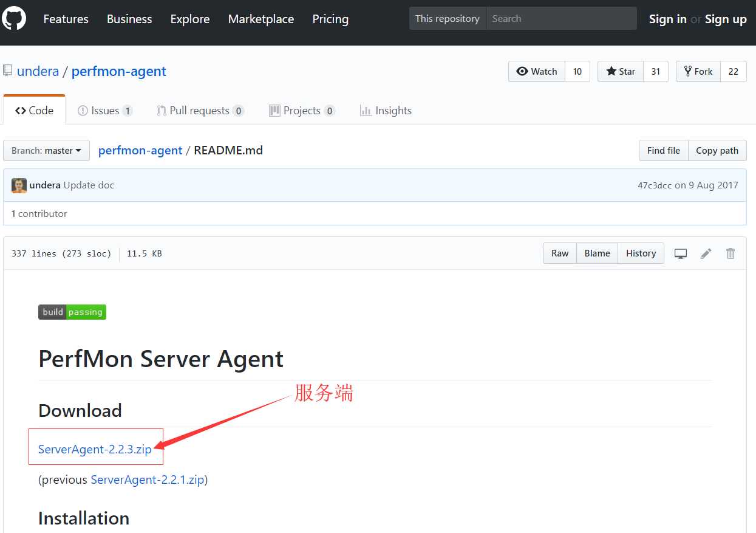The height and width of the screenshot is (533, 756).
Task: Open Features in the top navigation
Action: click(66, 19)
